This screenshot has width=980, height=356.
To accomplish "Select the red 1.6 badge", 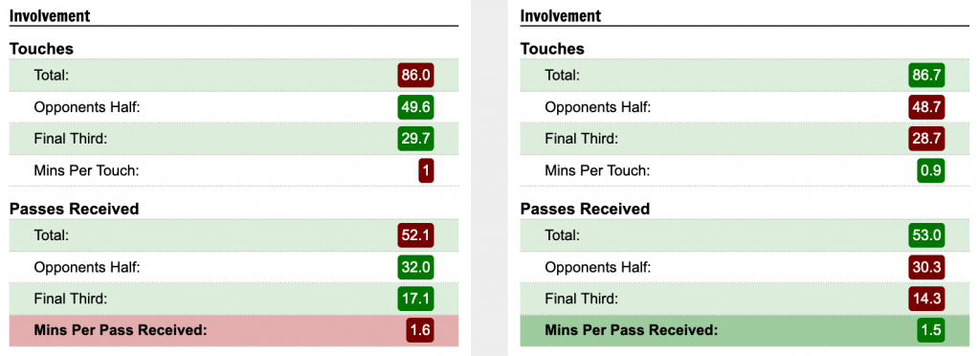I will [420, 330].
